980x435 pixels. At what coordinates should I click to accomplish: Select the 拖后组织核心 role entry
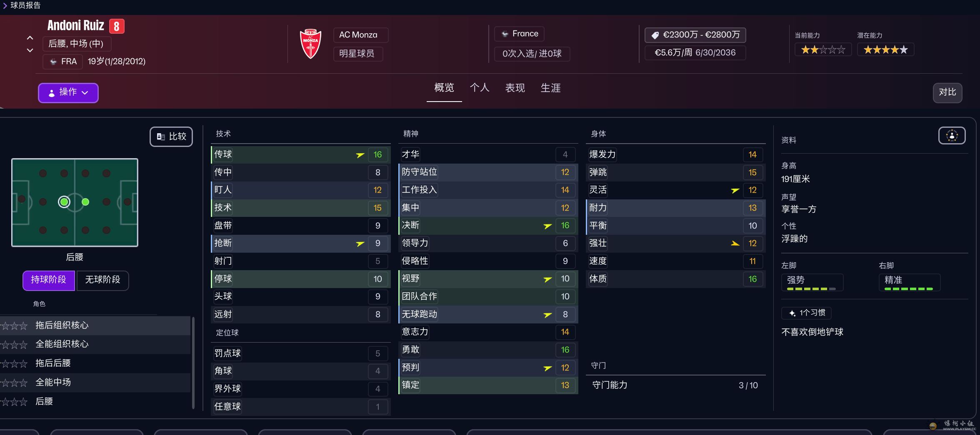point(62,325)
